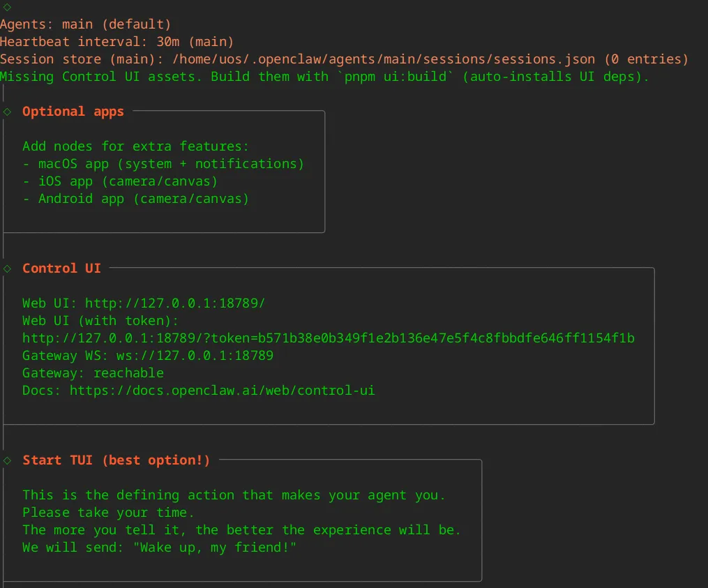
Task: Click the Gateway WS address ws://127.0.0.1:18789
Action: point(195,356)
